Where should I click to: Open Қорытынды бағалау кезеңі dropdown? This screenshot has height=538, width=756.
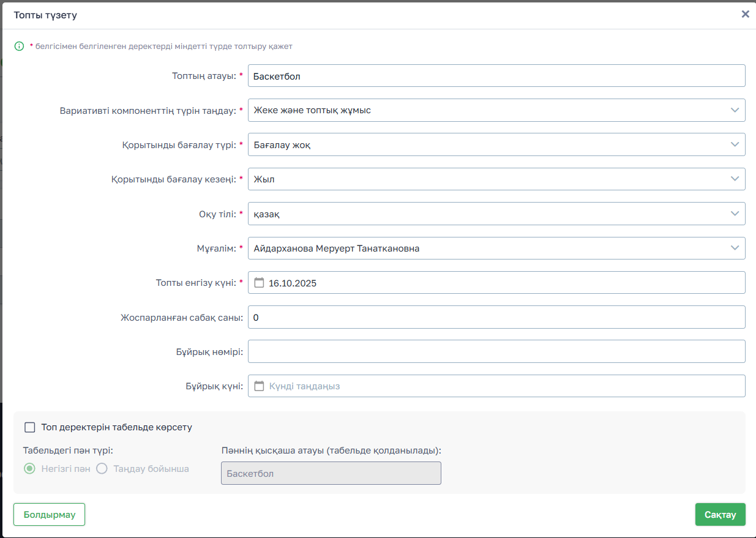coord(496,179)
